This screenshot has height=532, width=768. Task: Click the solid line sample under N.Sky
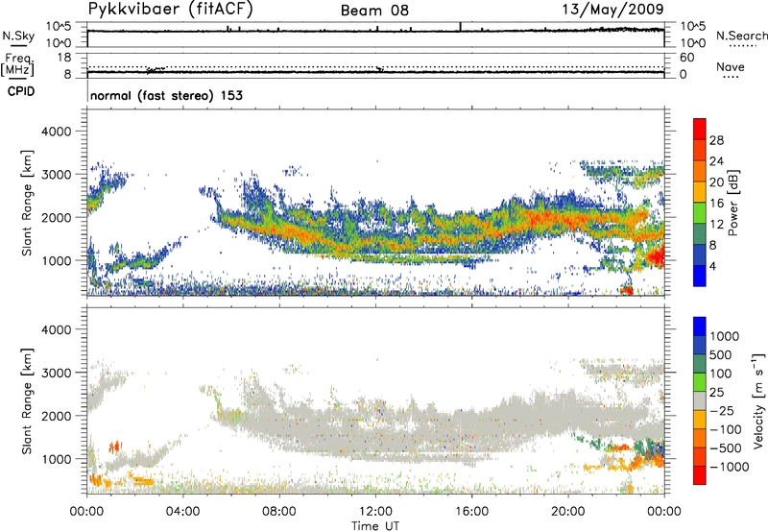click(18, 45)
